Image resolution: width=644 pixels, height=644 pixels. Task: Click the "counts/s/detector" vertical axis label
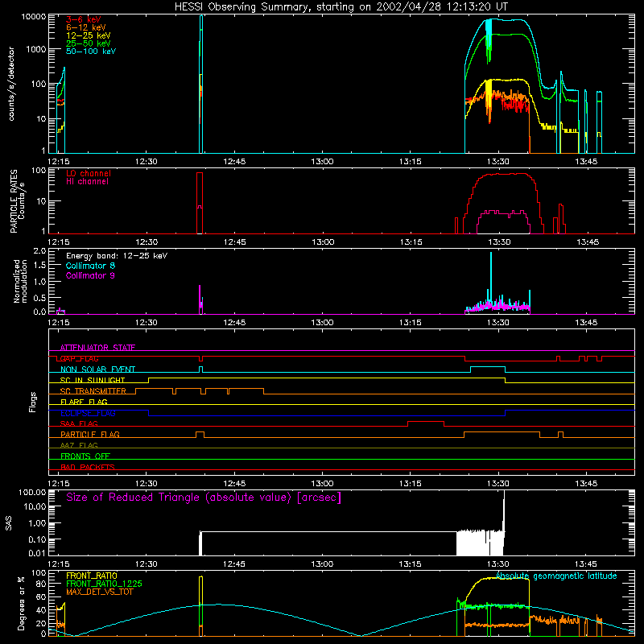pyautogui.click(x=11, y=84)
